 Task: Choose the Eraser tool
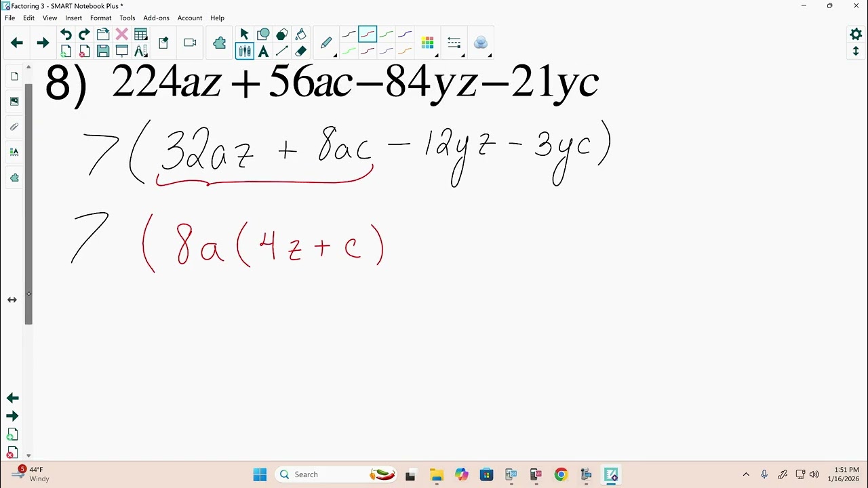click(x=301, y=51)
